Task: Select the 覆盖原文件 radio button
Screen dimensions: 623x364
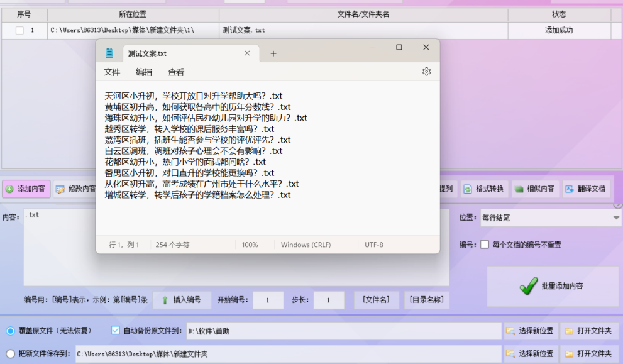Action: pyautogui.click(x=11, y=331)
